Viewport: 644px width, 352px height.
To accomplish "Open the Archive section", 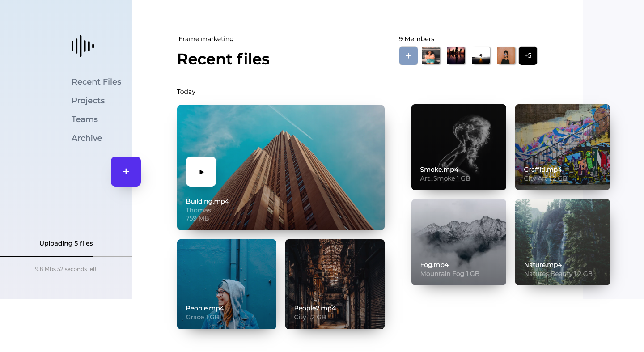I will point(87,138).
